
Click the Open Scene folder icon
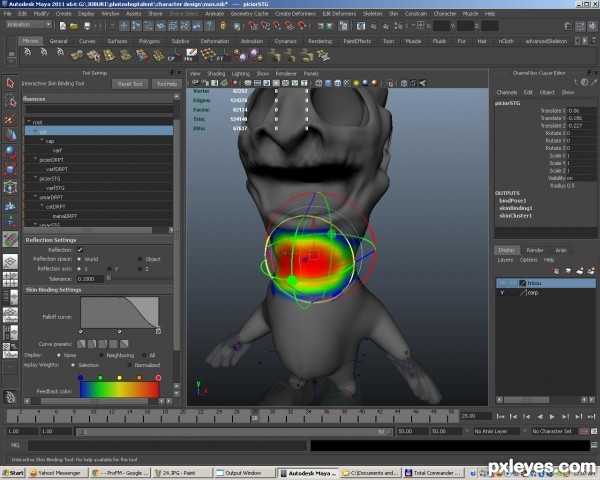(74, 26)
